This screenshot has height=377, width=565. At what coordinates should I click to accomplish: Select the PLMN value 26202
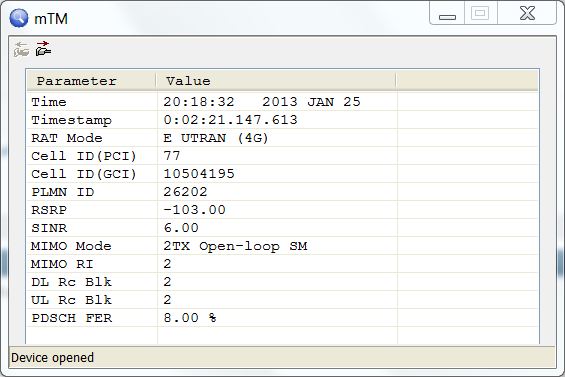point(186,192)
